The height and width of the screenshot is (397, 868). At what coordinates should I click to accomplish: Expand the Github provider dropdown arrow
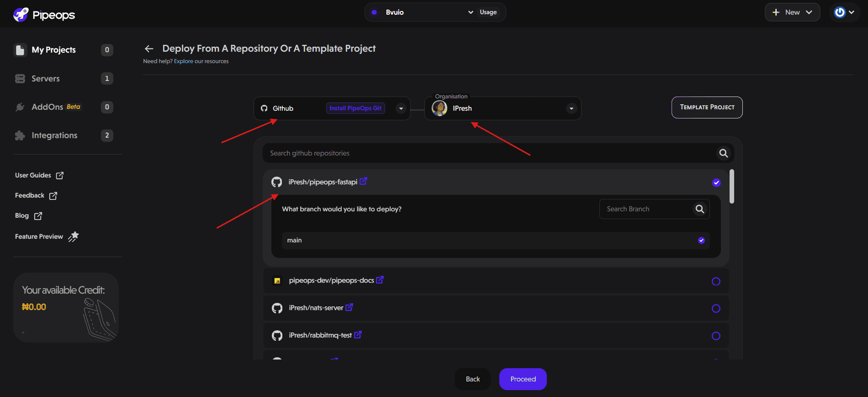coord(401,108)
